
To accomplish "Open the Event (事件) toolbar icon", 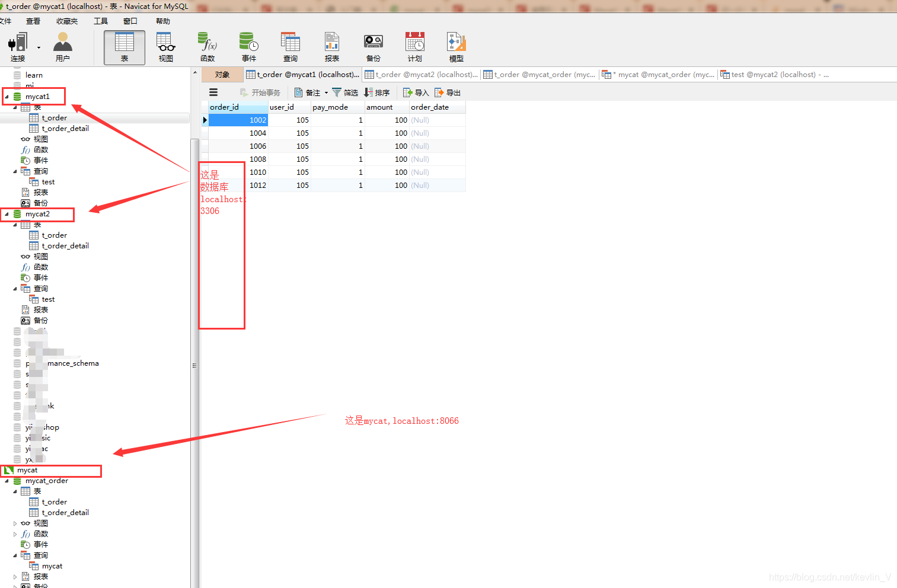I will (249, 47).
